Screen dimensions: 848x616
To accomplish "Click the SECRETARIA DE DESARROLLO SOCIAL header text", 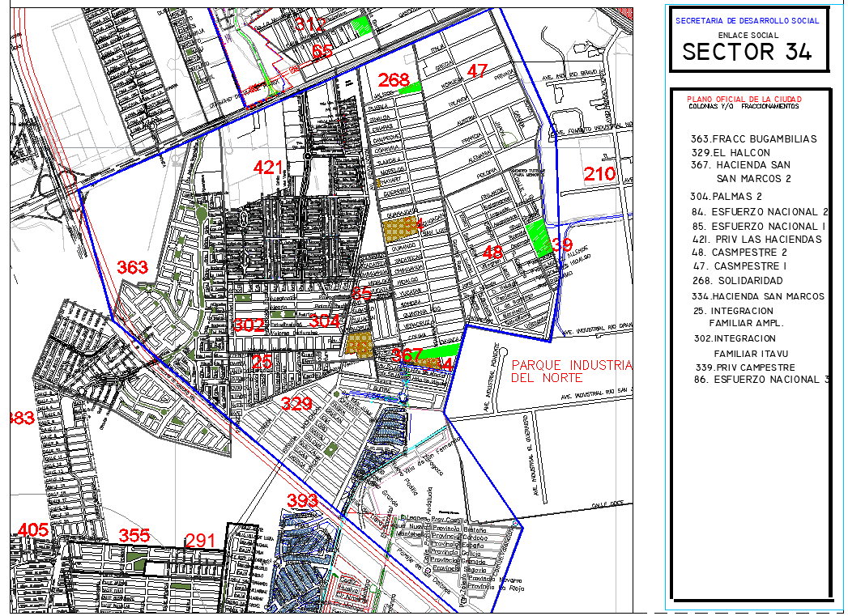I will click(x=747, y=21).
